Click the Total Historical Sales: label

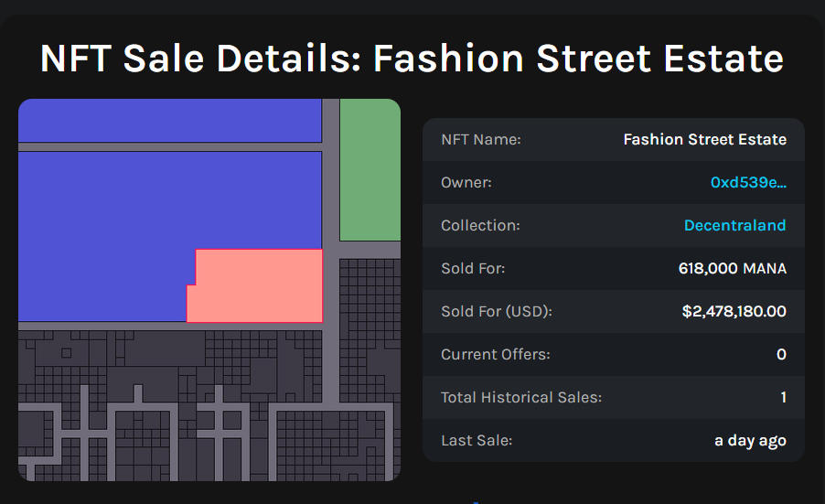coord(521,397)
